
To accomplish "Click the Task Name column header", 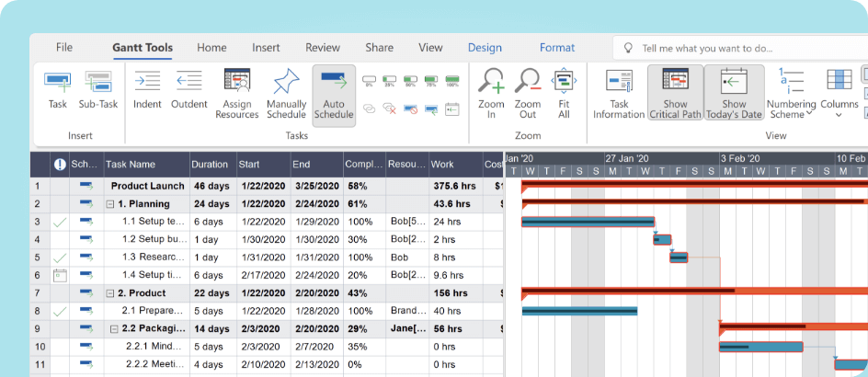I will pos(147,165).
